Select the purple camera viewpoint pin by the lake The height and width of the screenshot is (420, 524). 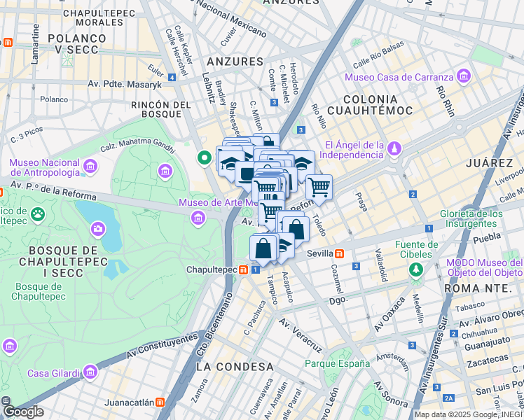tap(98, 229)
